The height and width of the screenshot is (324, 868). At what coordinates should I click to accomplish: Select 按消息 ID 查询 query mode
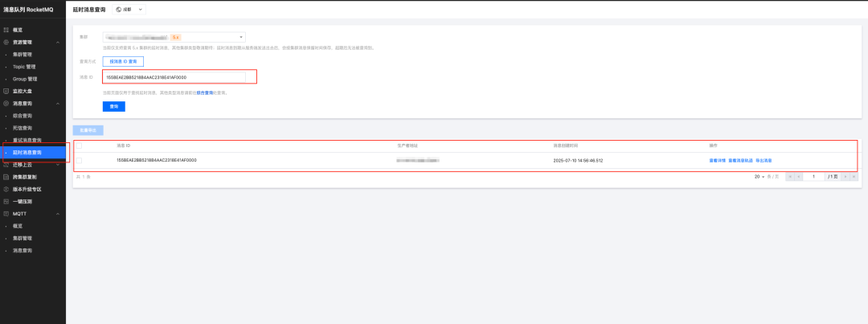pos(123,61)
